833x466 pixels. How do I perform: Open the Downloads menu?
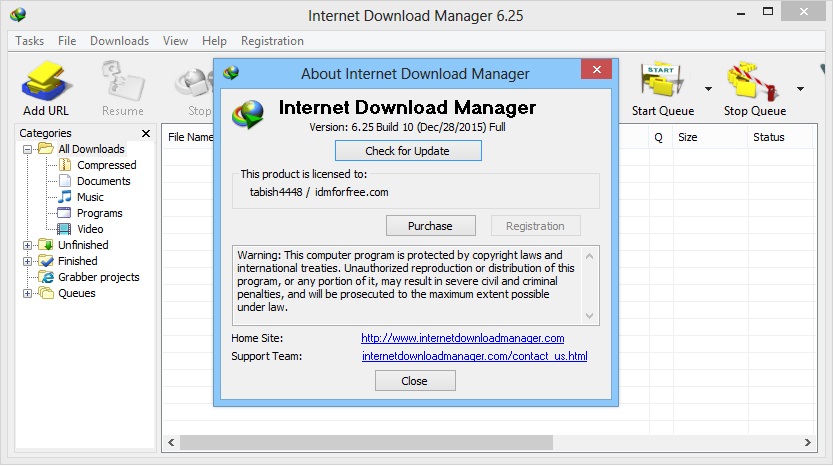pyautogui.click(x=120, y=41)
